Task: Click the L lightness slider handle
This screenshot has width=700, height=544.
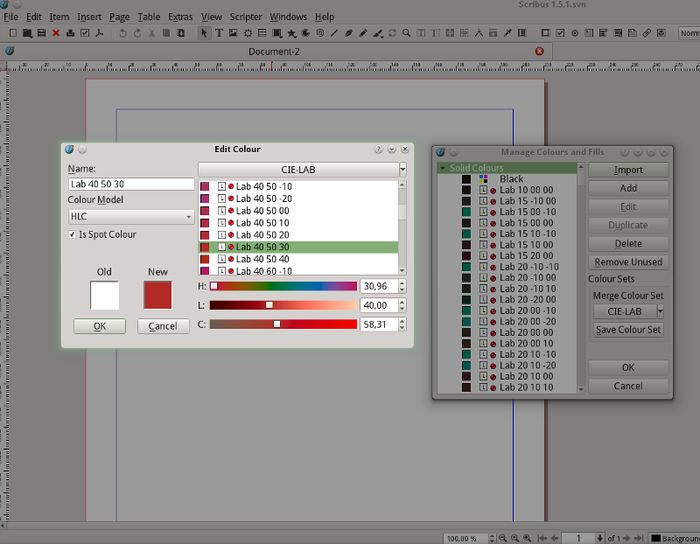Action: [269, 305]
